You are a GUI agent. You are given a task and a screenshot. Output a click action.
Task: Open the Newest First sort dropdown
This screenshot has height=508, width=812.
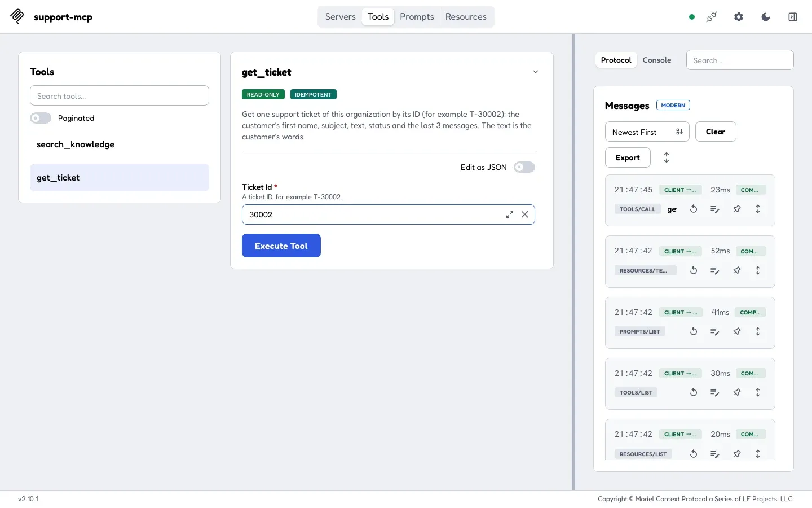647,132
